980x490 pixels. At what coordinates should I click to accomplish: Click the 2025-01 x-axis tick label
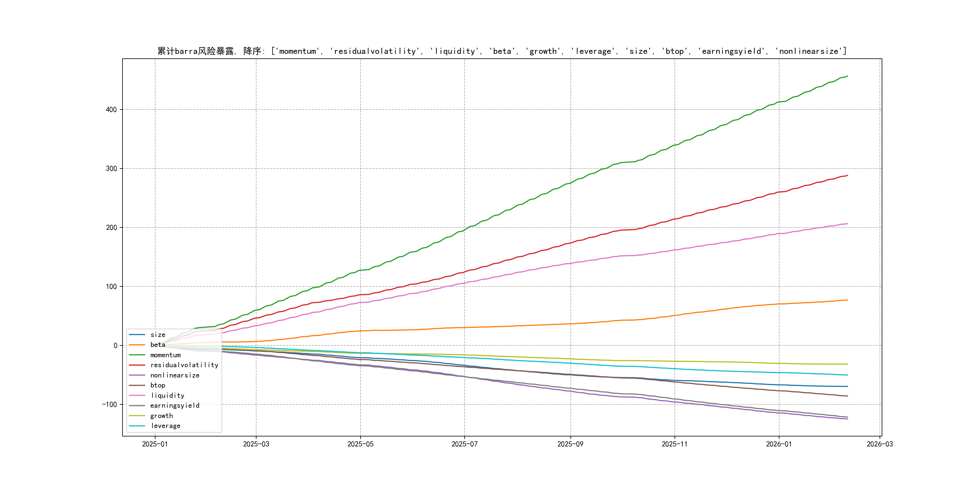[155, 444]
